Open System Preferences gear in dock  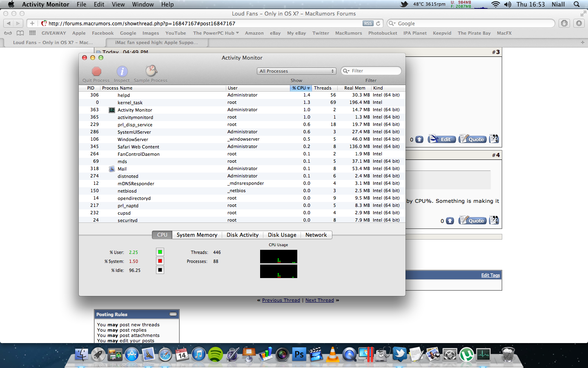[x=450, y=354]
